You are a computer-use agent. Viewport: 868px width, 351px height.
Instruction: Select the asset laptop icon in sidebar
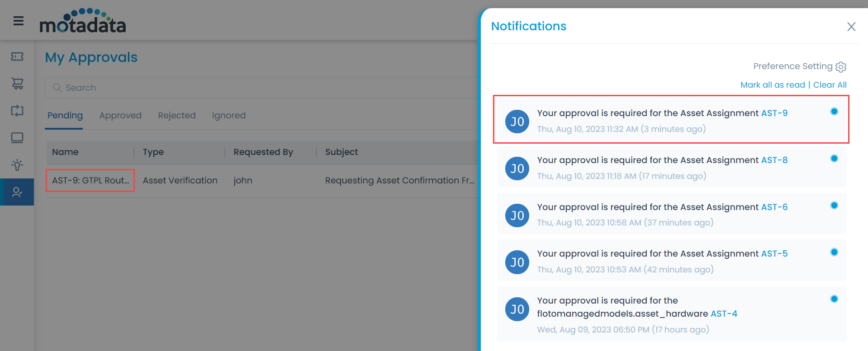(17, 138)
